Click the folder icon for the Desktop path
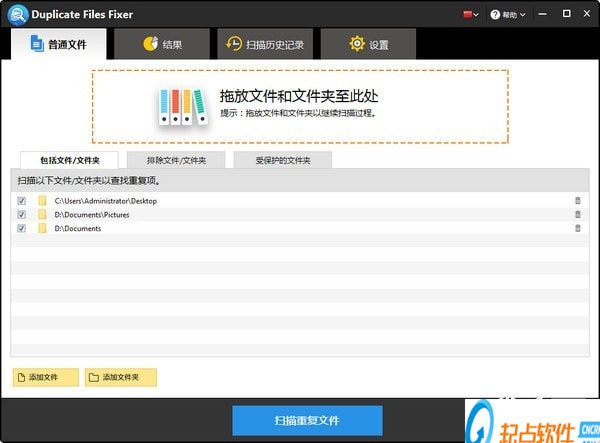 (x=42, y=200)
